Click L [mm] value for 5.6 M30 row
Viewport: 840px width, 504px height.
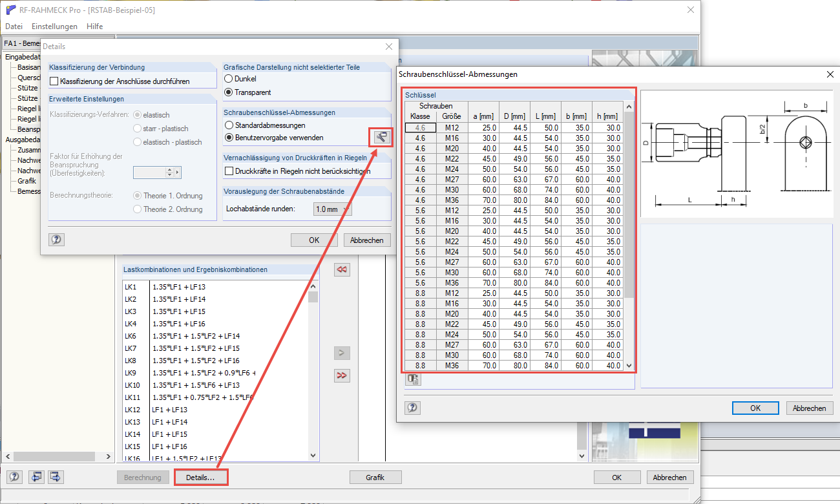[x=545, y=273]
